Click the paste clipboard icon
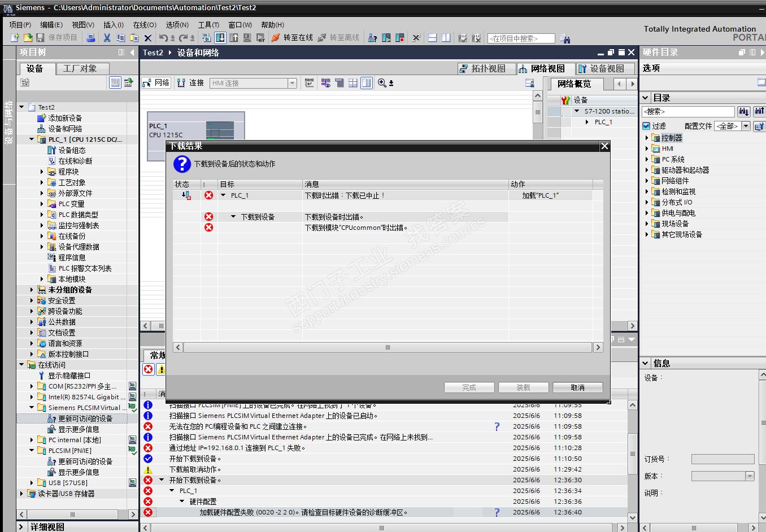Screen dimensions: 766x532 pos(134,38)
